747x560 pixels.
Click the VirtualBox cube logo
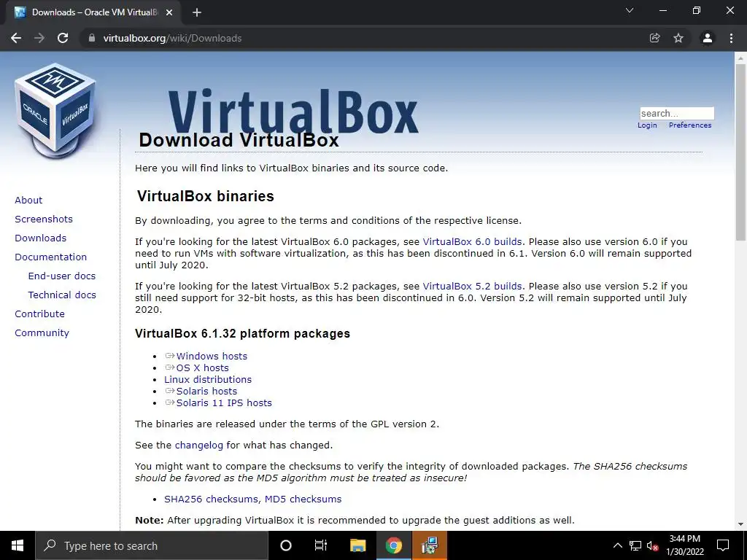tap(55, 111)
